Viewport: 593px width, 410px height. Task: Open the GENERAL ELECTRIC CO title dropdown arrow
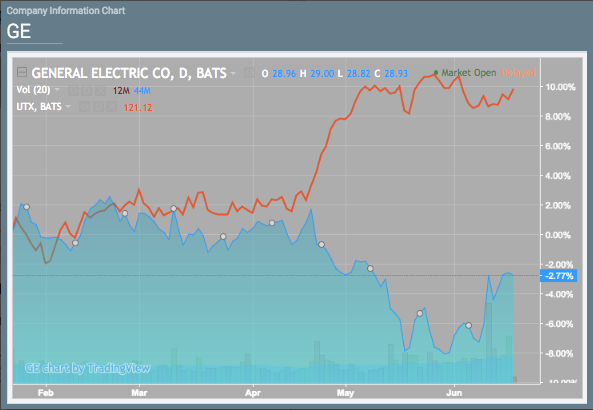click(233, 73)
